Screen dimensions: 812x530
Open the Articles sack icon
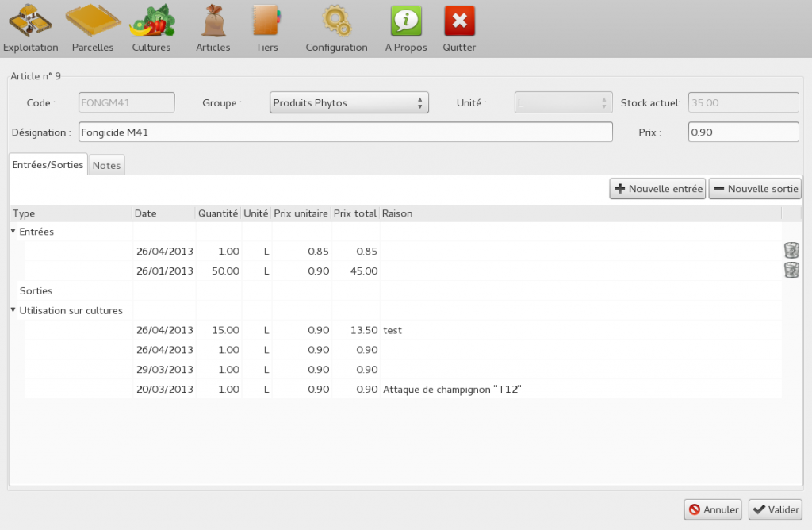click(213, 21)
